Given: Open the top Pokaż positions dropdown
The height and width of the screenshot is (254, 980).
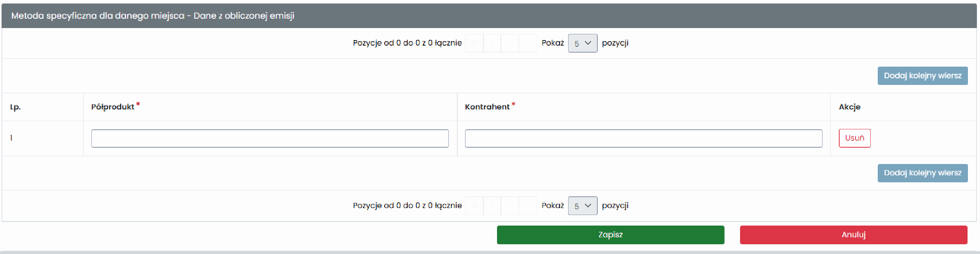Looking at the screenshot, I should [583, 43].
